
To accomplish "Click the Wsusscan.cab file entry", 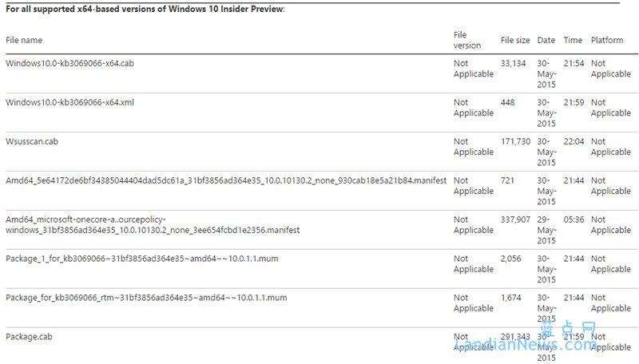I will pos(32,141).
